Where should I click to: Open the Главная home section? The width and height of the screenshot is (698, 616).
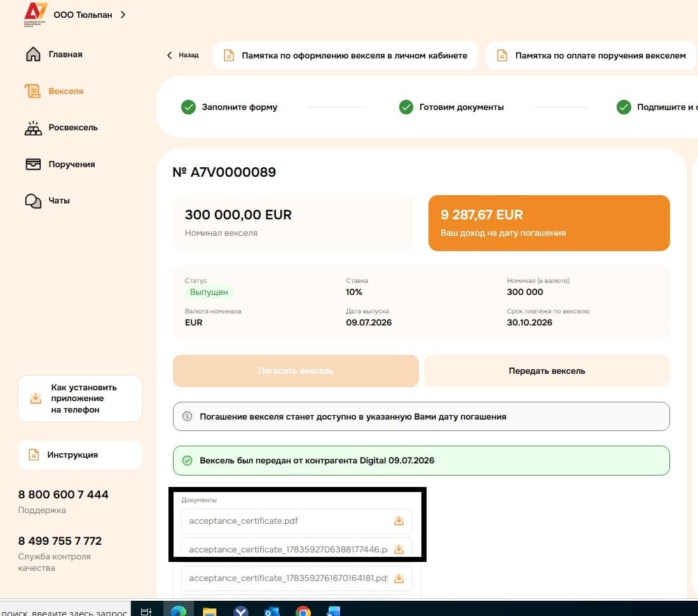[54, 54]
